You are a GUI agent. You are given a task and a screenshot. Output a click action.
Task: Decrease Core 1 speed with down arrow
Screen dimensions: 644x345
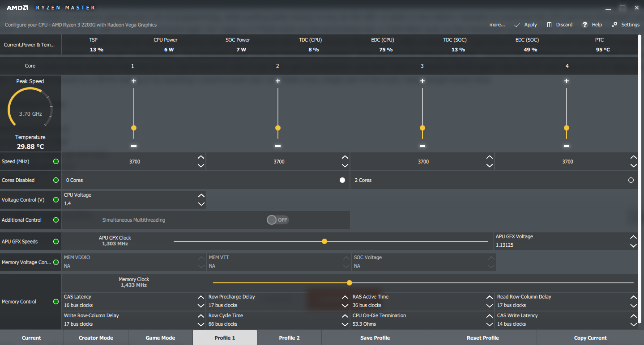(x=201, y=166)
